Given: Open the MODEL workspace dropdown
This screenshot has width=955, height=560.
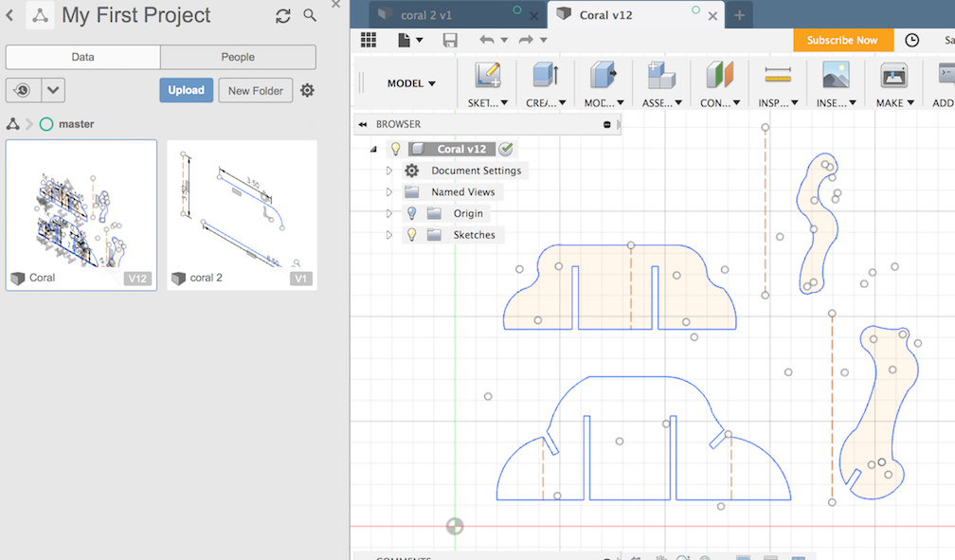Looking at the screenshot, I should coord(411,83).
